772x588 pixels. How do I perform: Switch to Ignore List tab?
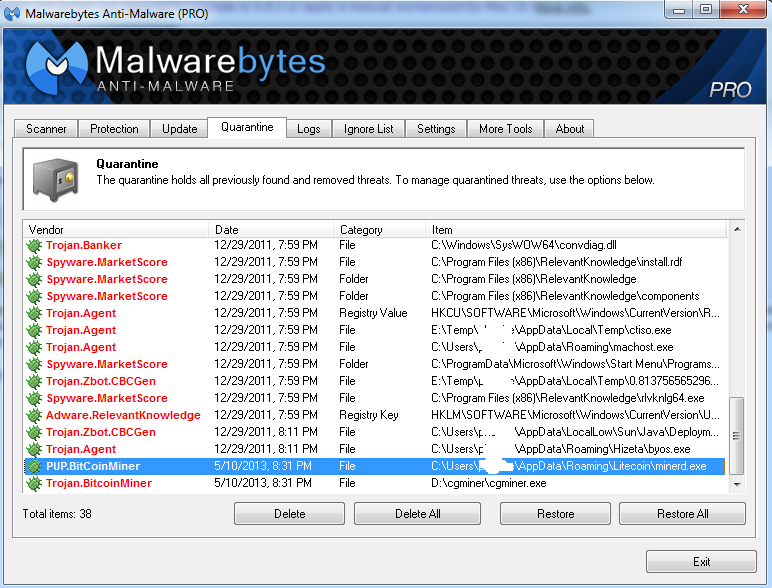pyautogui.click(x=368, y=129)
